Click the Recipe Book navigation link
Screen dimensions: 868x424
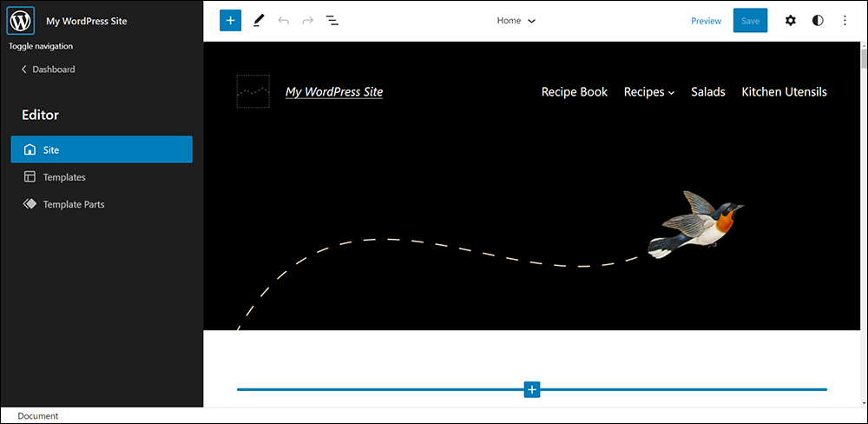pyautogui.click(x=575, y=92)
